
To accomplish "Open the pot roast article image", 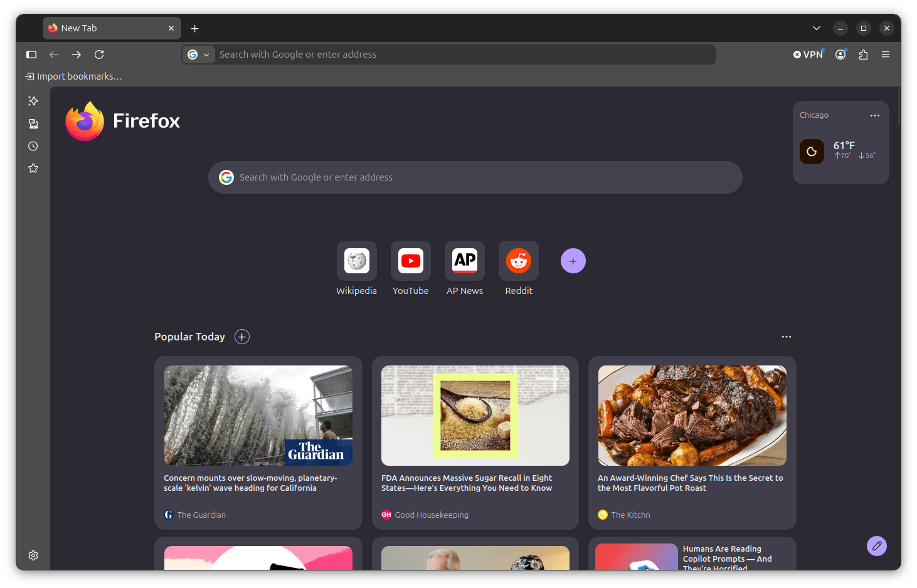I will [692, 416].
